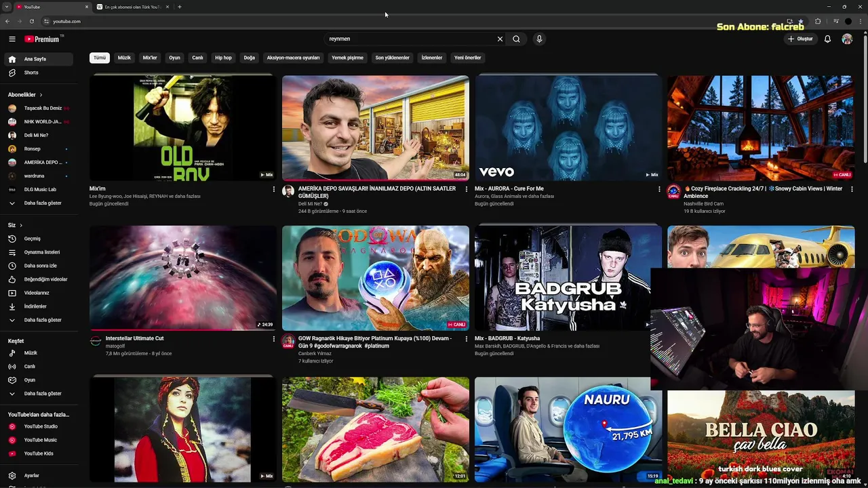Open options menu for Mix'im video
The height and width of the screenshot is (488, 868).
click(274, 189)
